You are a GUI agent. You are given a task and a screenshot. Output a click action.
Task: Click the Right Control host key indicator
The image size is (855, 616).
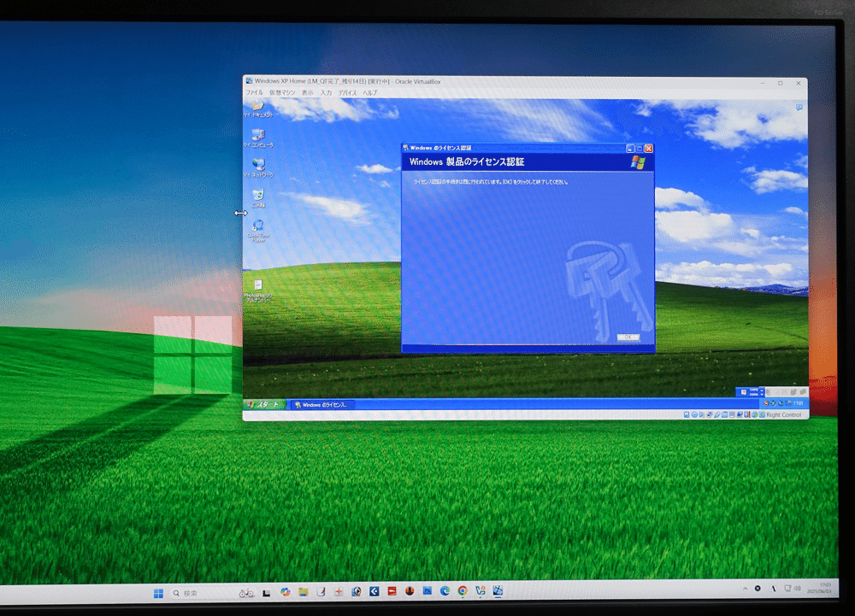(783, 414)
